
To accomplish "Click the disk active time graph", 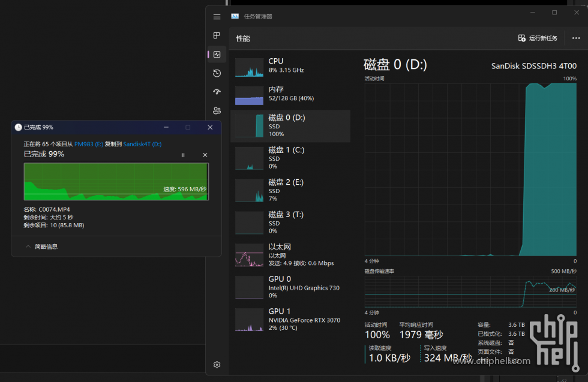I will point(470,170).
